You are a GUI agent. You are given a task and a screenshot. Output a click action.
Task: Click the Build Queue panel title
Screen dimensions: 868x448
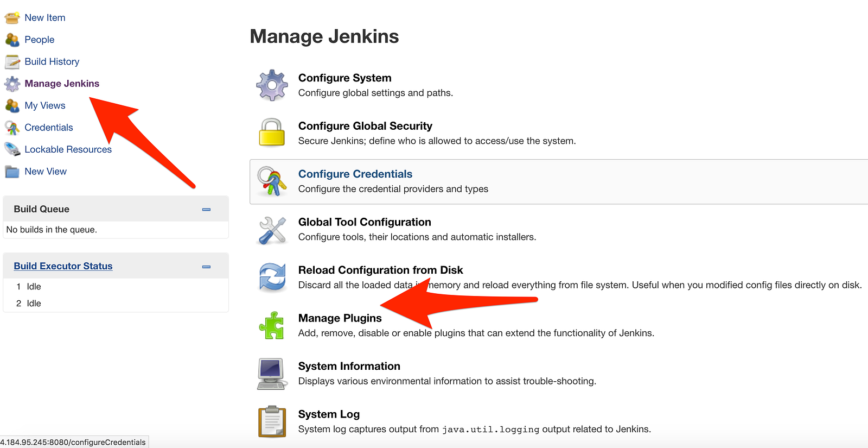[42, 209]
